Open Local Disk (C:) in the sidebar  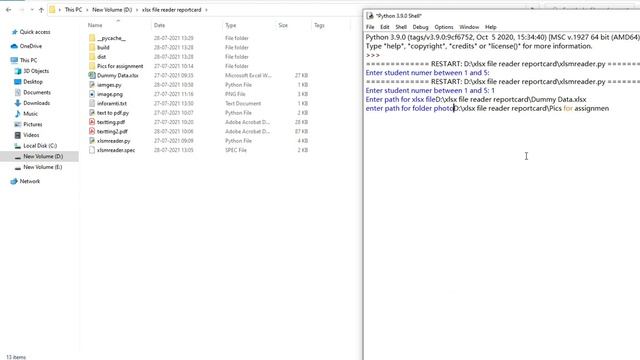[x=36, y=146]
